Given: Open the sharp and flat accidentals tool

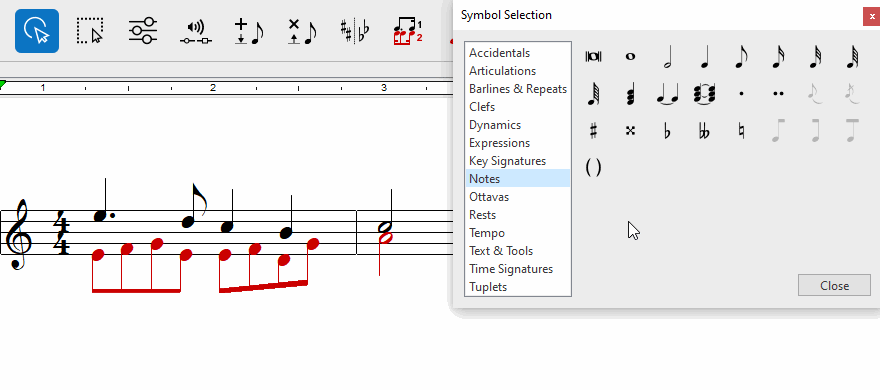Looking at the screenshot, I should click(355, 31).
